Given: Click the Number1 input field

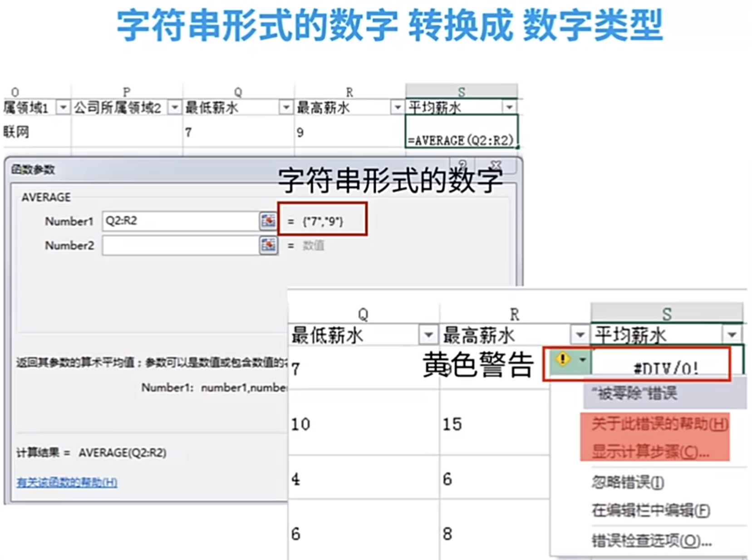Looking at the screenshot, I should pos(181,221).
